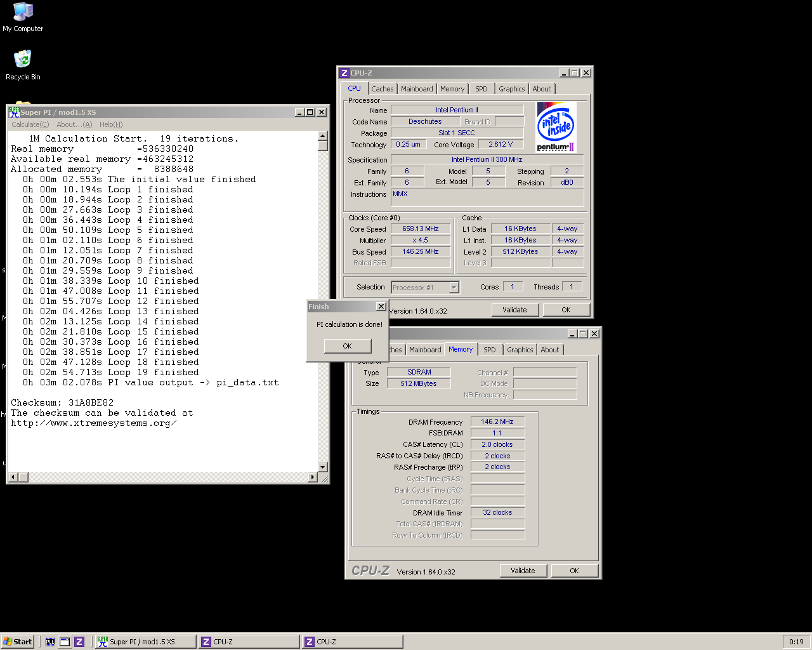Click Validate in top CPU-Z window

tap(514, 310)
